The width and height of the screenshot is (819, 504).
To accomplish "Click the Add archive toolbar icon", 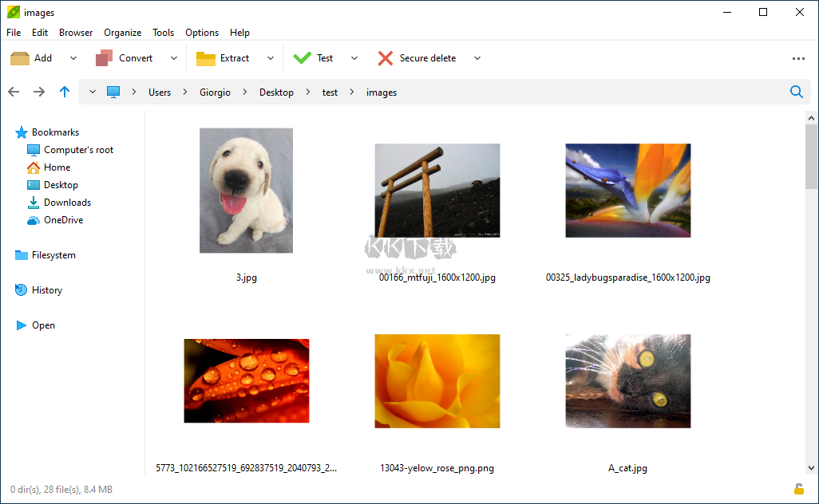I will tap(20, 58).
